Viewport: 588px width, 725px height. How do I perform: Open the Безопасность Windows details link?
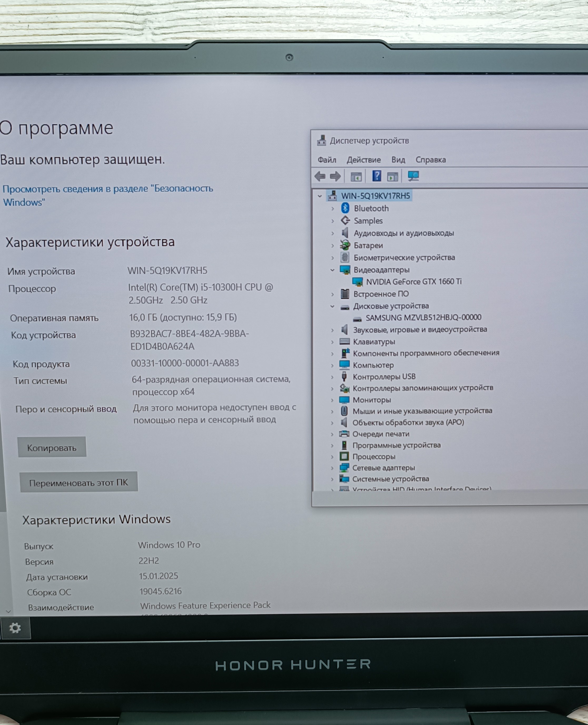pyautogui.click(x=108, y=195)
